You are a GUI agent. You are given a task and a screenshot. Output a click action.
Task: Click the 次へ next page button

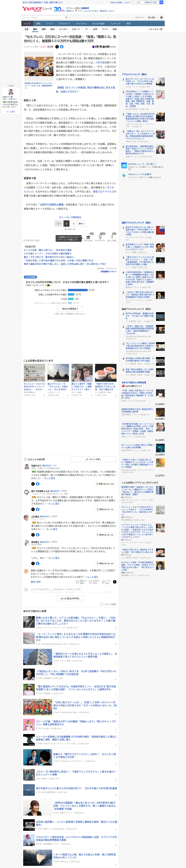coord(81,223)
